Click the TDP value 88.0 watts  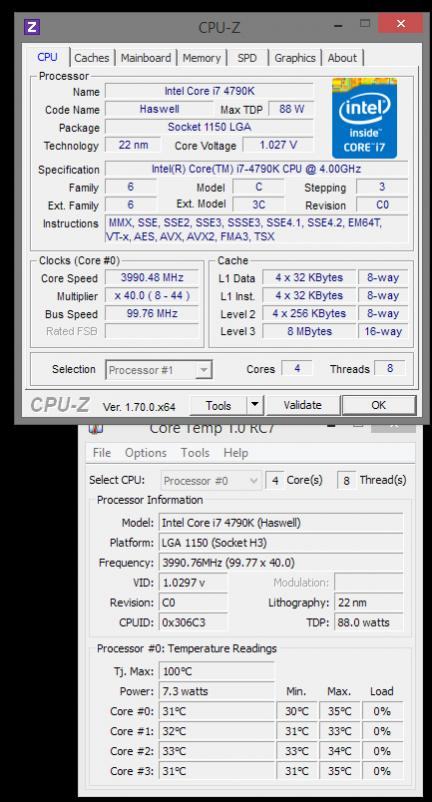tap(368, 622)
